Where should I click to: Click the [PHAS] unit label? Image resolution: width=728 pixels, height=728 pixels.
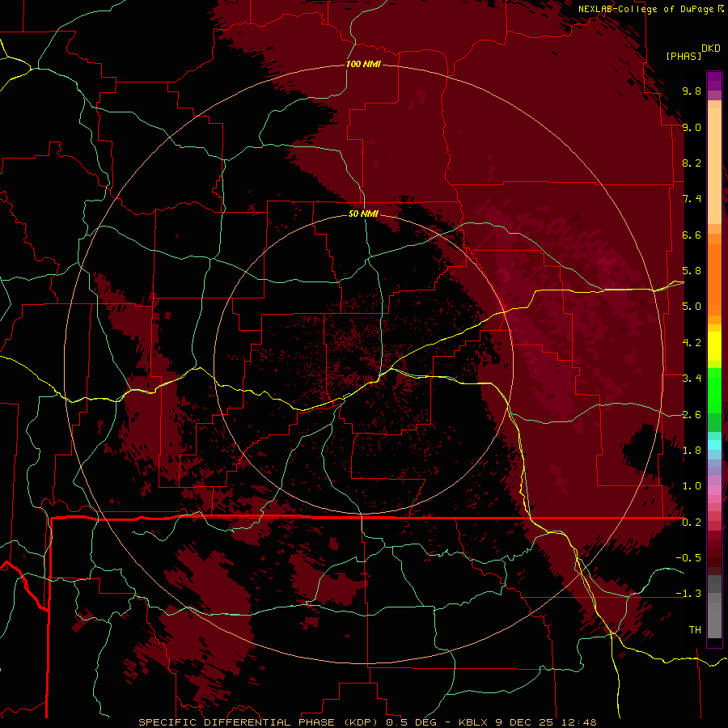pos(684,56)
